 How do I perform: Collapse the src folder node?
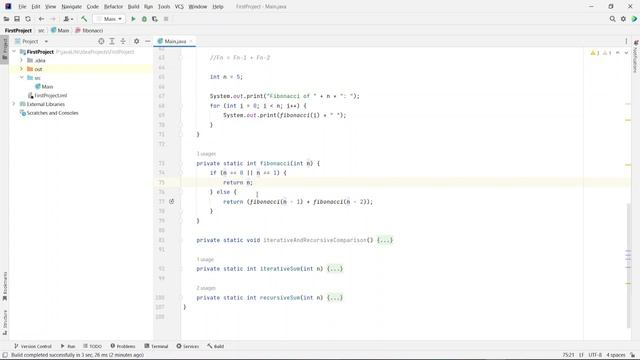[22, 78]
